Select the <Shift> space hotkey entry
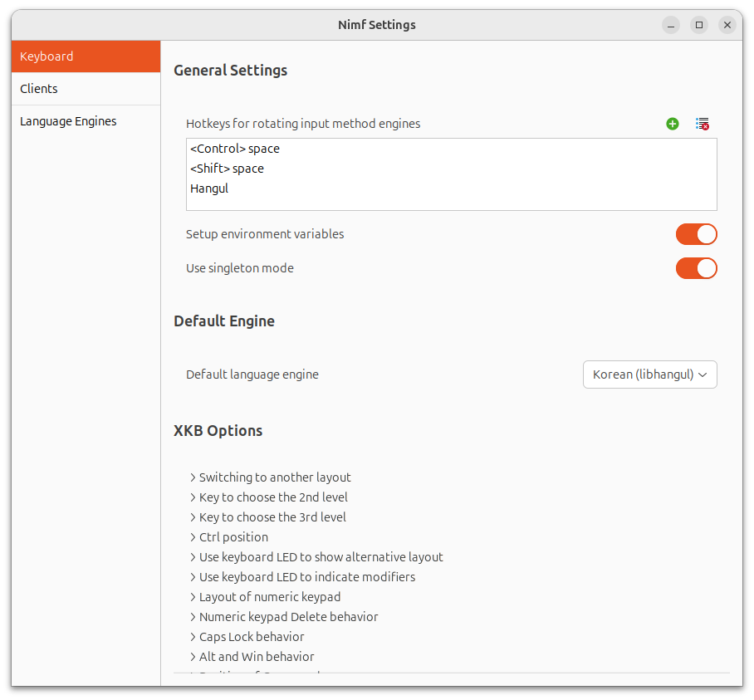Image resolution: width=754 pixels, height=700 pixels. pyautogui.click(x=451, y=169)
